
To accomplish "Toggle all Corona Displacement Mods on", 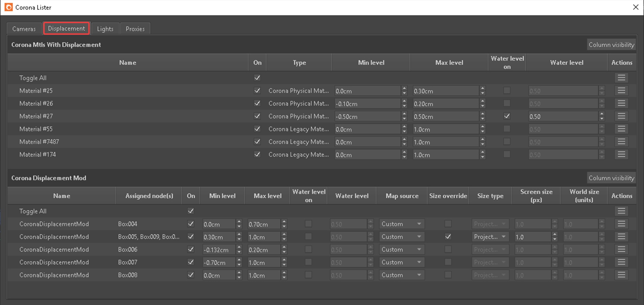I will coord(191,211).
